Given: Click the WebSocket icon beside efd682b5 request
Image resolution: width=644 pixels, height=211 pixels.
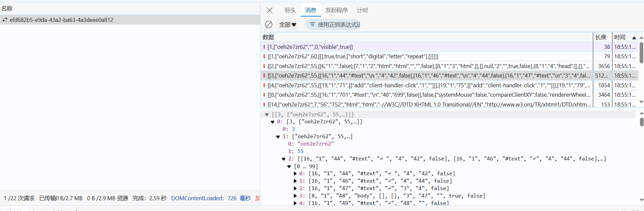Looking at the screenshot, I should click(5, 20).
